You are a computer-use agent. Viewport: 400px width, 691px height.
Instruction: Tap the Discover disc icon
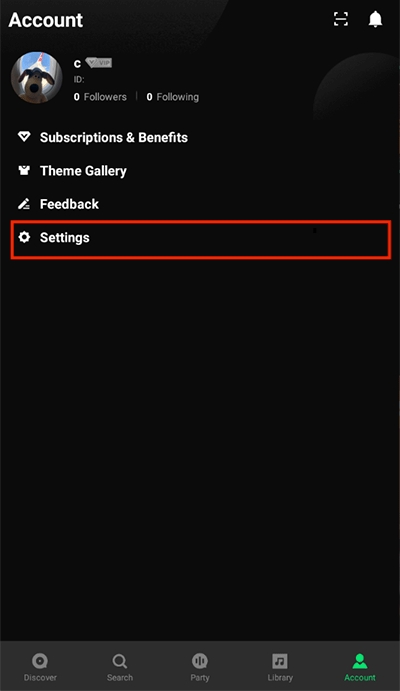[40, 661]
